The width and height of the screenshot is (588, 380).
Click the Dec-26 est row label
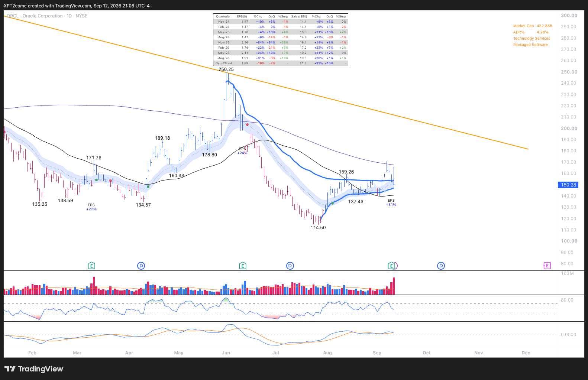click(224, 64)
